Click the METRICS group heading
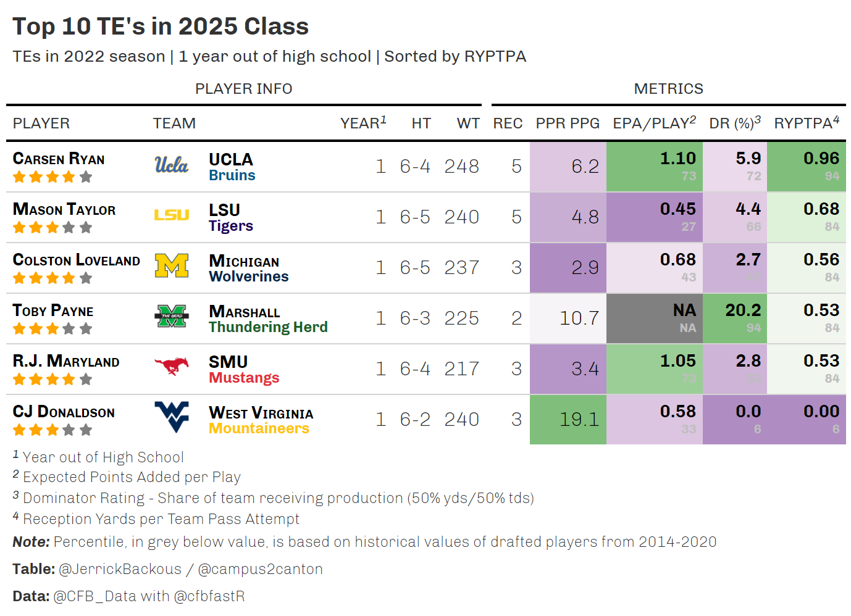 click(x=668, y=89)
